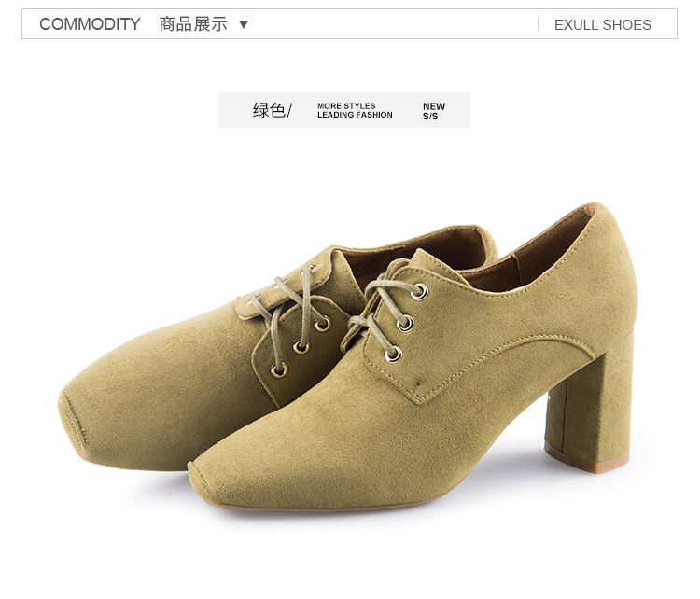This screenshot has width=700, height=599.
Task: Select the 商品展示 heading
Action: click(193, 24)
